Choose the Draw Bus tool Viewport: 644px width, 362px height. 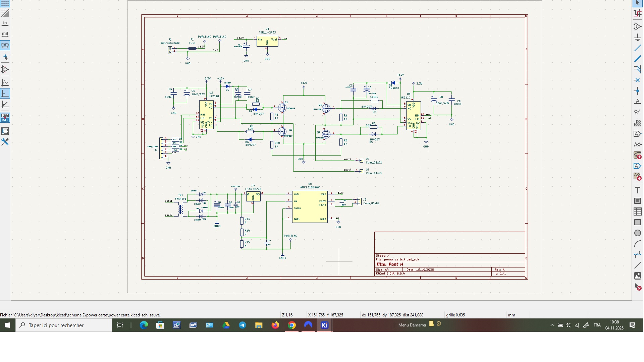click(x=637, y=59)
